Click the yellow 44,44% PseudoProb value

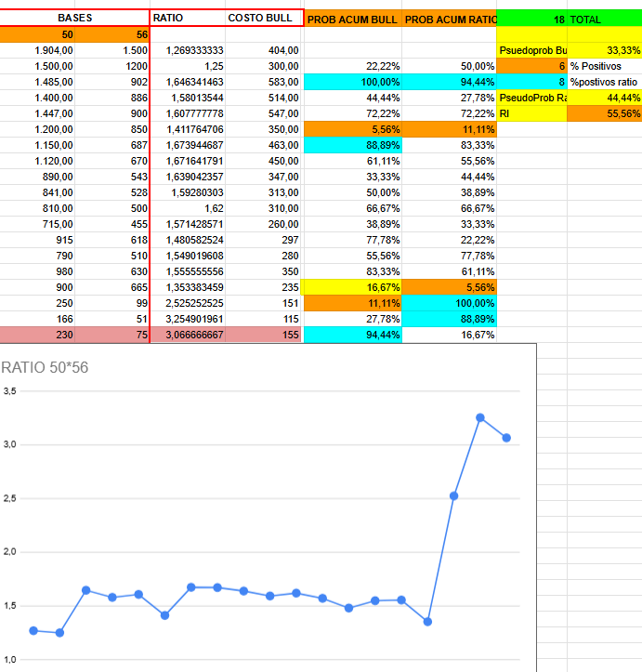click(604, 98)
